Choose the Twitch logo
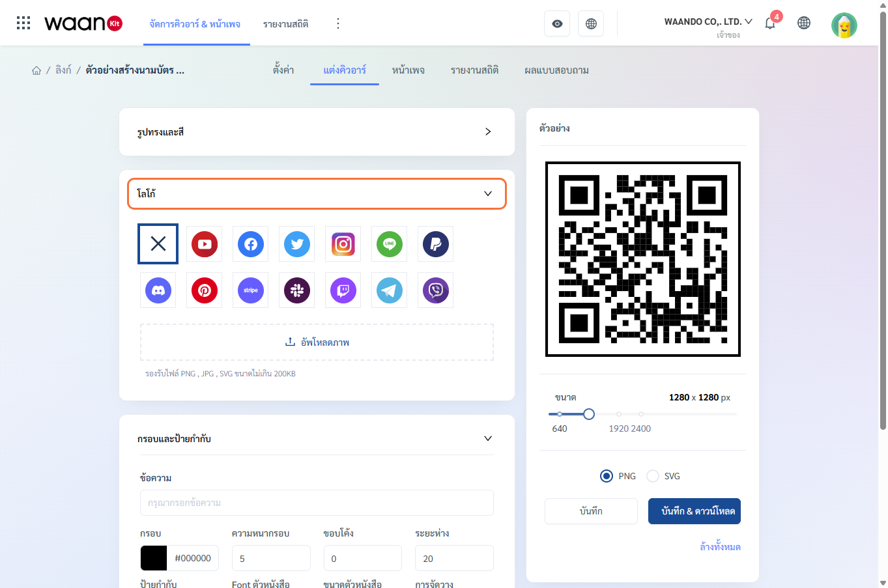 [x=343, y=290]
